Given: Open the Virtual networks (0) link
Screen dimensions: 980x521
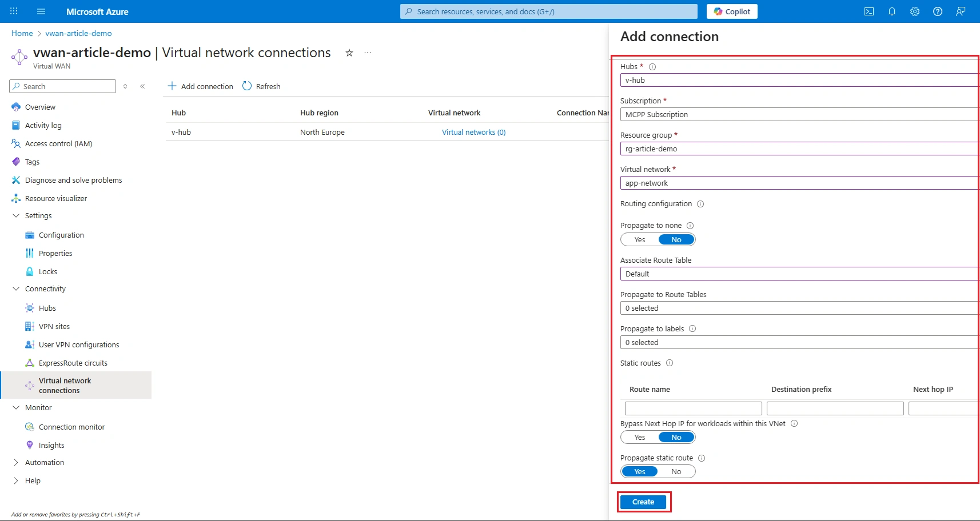Looking at the screenshot, I should [x=473, y=132].
